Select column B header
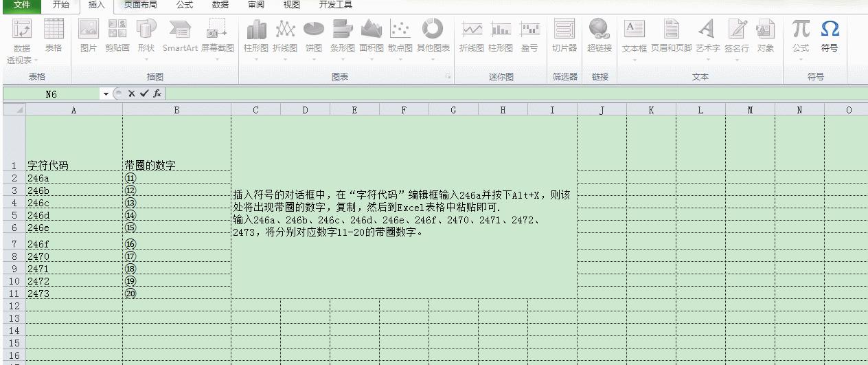 177,109
